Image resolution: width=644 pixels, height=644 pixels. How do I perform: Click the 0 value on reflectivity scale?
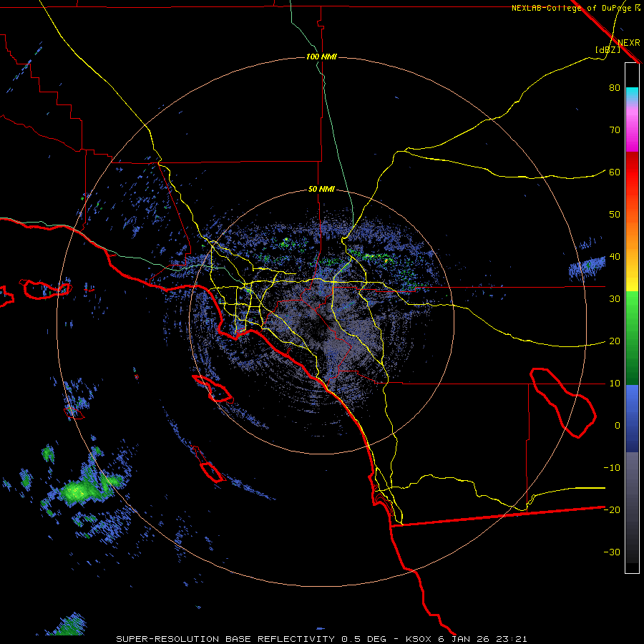point(618,426)
